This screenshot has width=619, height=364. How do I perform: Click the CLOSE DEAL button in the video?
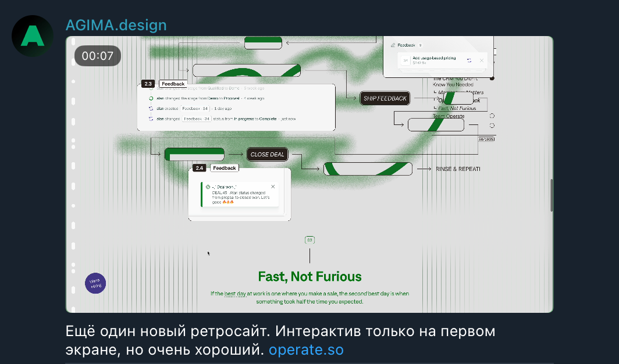(267, 155)
